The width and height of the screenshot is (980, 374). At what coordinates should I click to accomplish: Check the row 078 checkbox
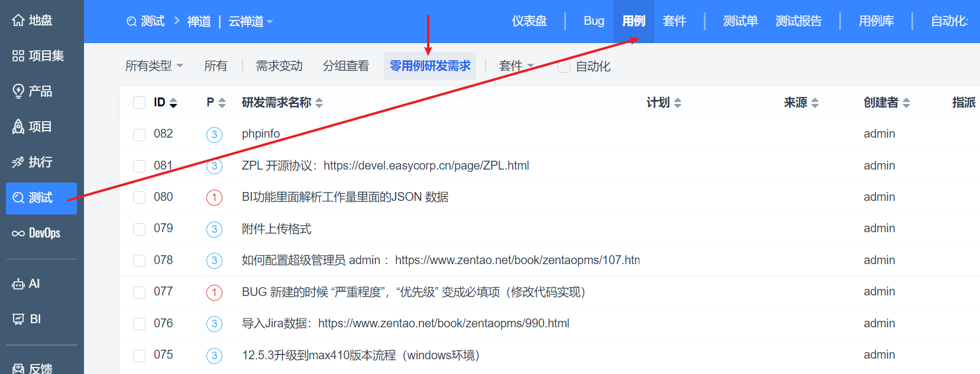tap(140, 261)
